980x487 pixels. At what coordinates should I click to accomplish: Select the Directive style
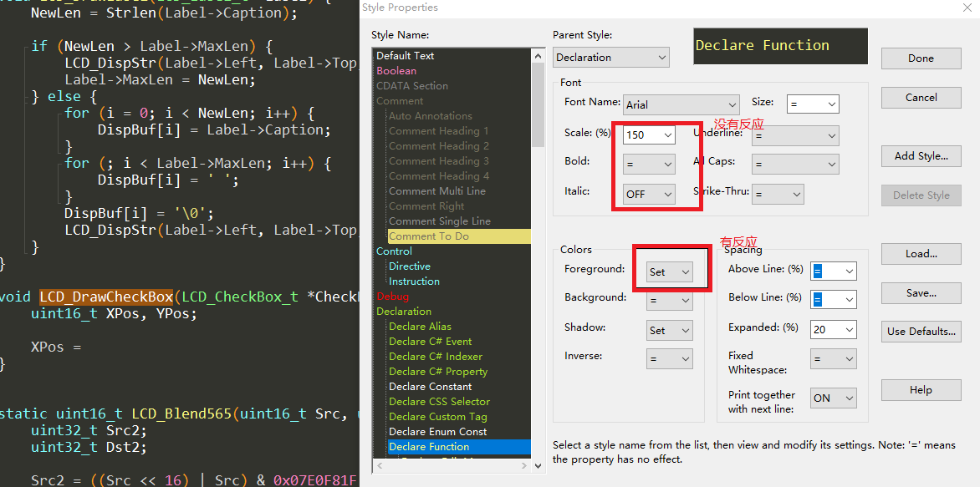(x=410, y=266)
